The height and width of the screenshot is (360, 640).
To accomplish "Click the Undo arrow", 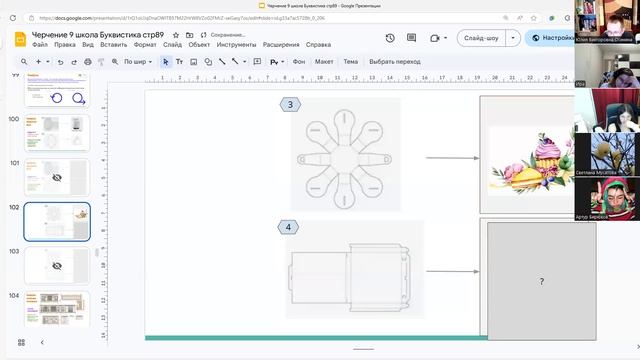I will pyautogui.click(x=60, y=62).
